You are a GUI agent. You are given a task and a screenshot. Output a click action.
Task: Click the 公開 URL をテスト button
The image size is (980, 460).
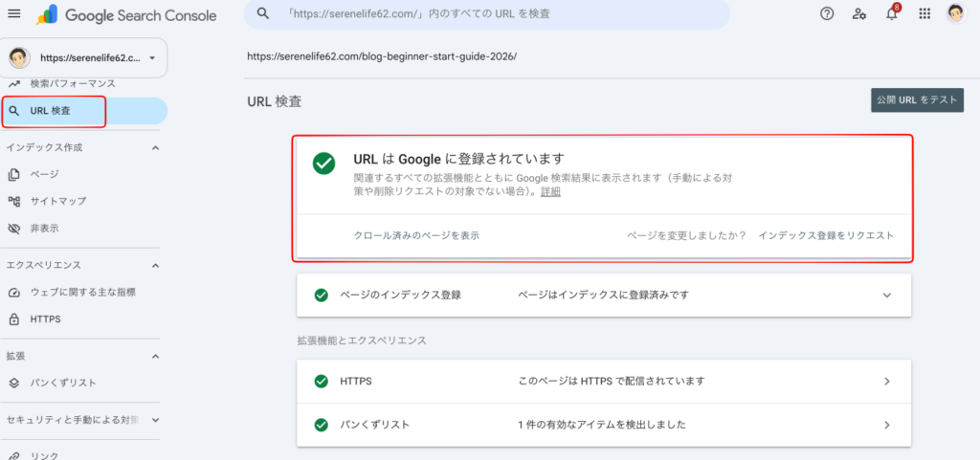click(x=918, y=99)
